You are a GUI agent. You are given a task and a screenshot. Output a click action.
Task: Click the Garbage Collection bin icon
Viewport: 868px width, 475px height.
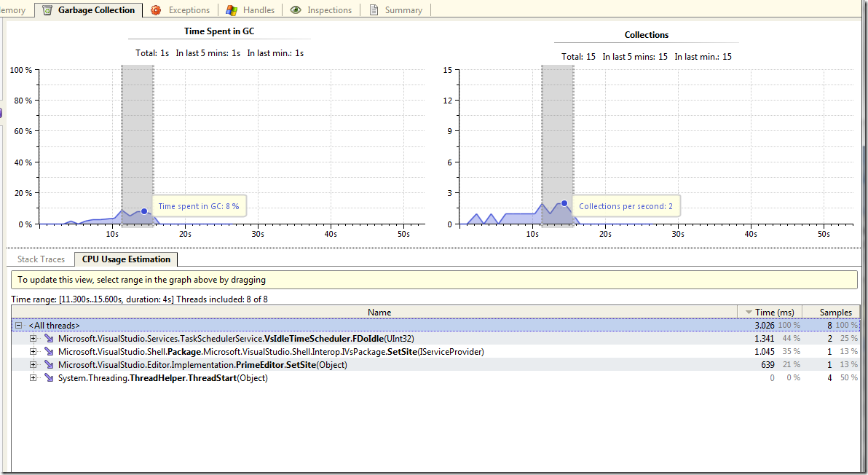pyautogui.click(x=47, y=10)
